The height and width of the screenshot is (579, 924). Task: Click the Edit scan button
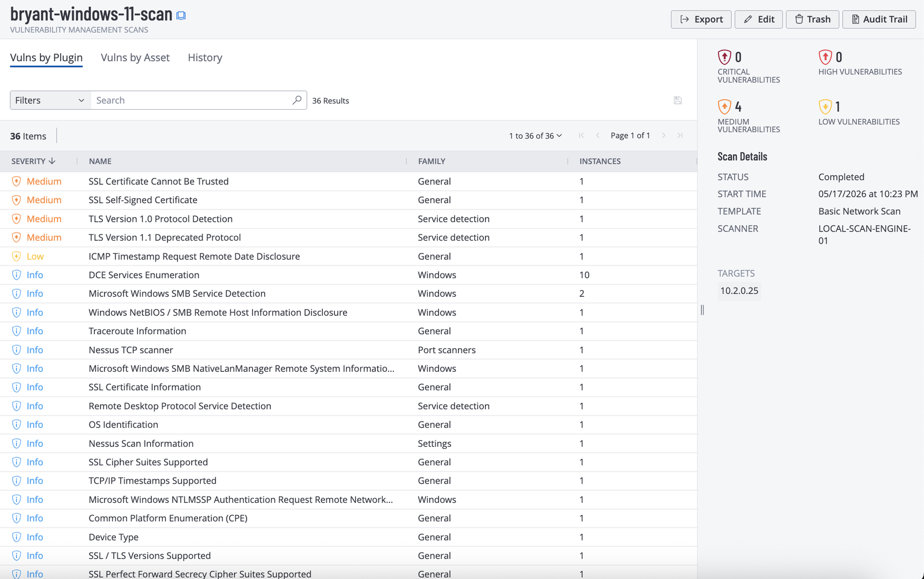point(759,19)
